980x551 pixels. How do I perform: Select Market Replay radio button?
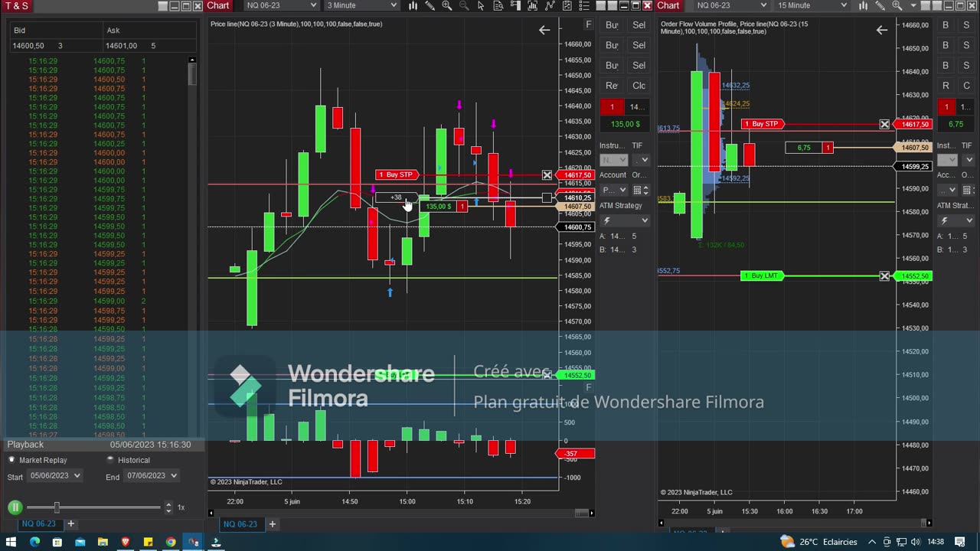pyautogui.click(x=11, y=460)
